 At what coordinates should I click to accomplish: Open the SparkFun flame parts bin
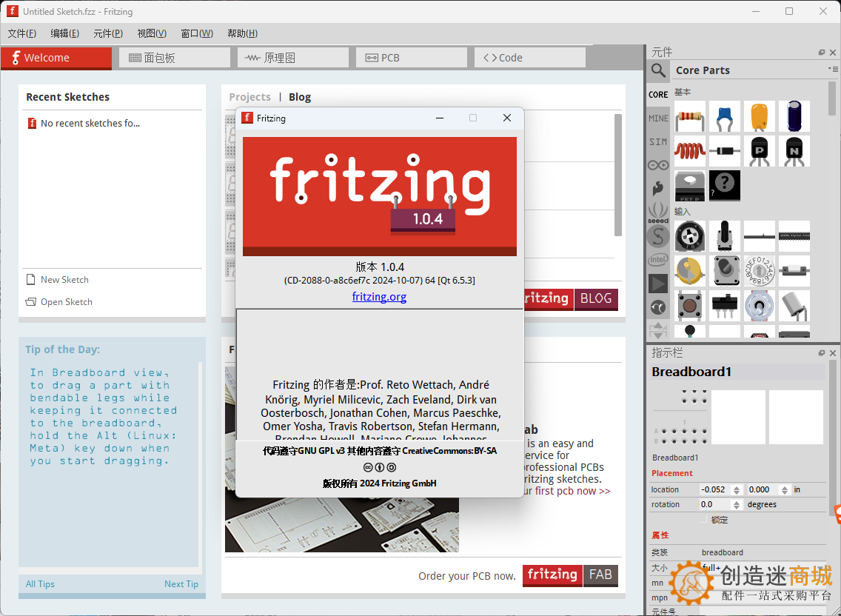click(x=658, y=188)
